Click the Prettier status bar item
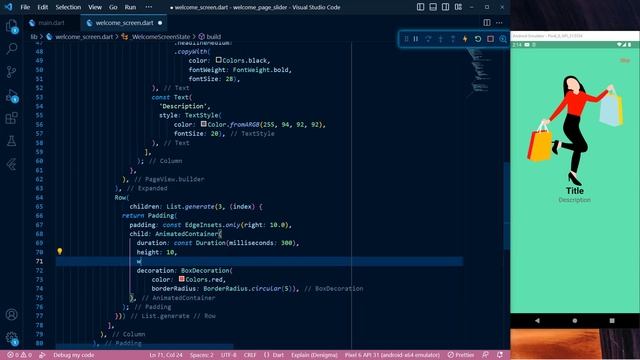This screenshot has width=640, height=360. [x=461, y=355]
